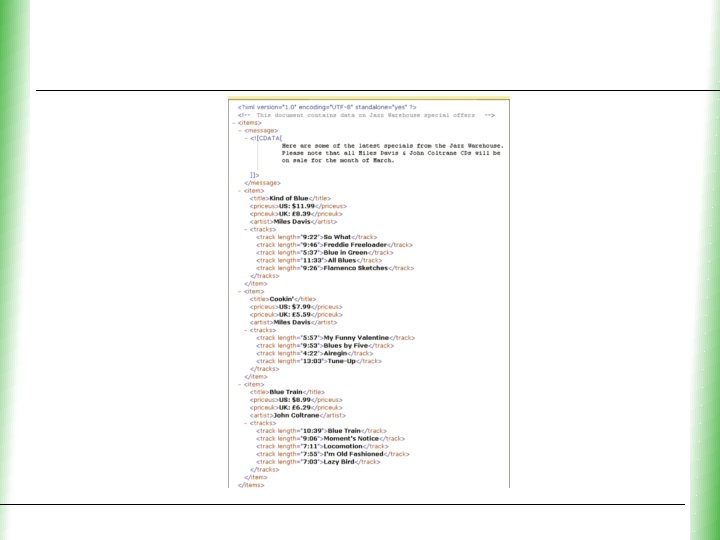Collapse the message node
720x540 pixels.
click(x=240, y=131)
